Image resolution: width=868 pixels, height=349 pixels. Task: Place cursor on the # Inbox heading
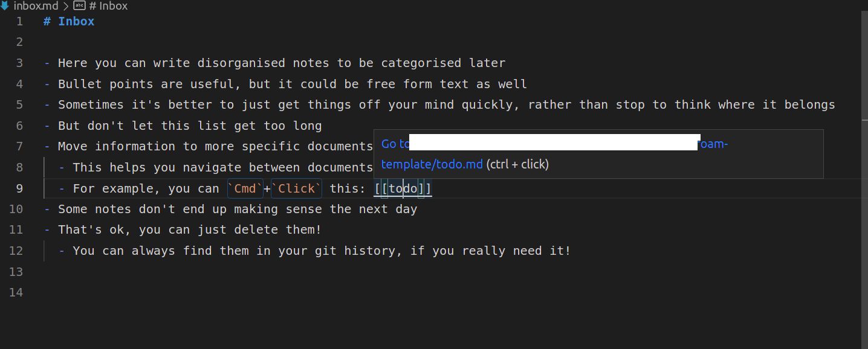click(68, 21)
